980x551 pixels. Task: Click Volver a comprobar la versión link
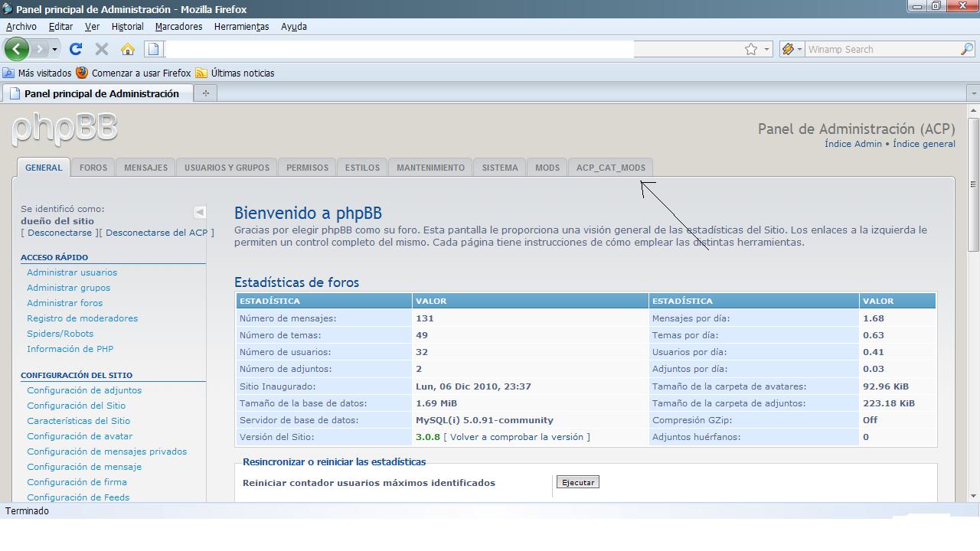tap(517, 437)
